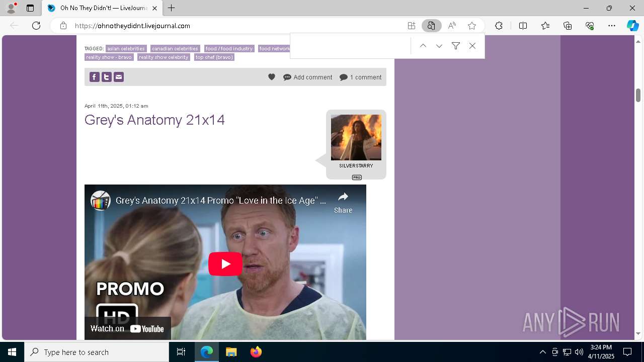Open tab actions menu icon

coord(30,8)
